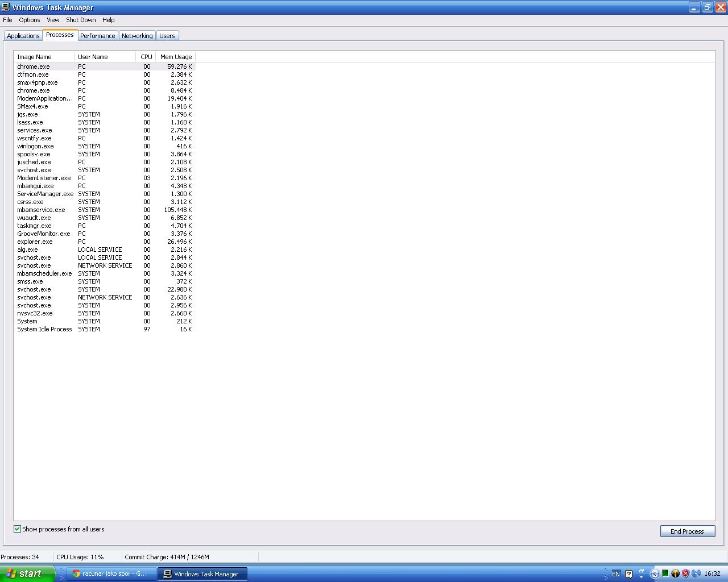Go to the Networking tab

click(x=137, y=36)
